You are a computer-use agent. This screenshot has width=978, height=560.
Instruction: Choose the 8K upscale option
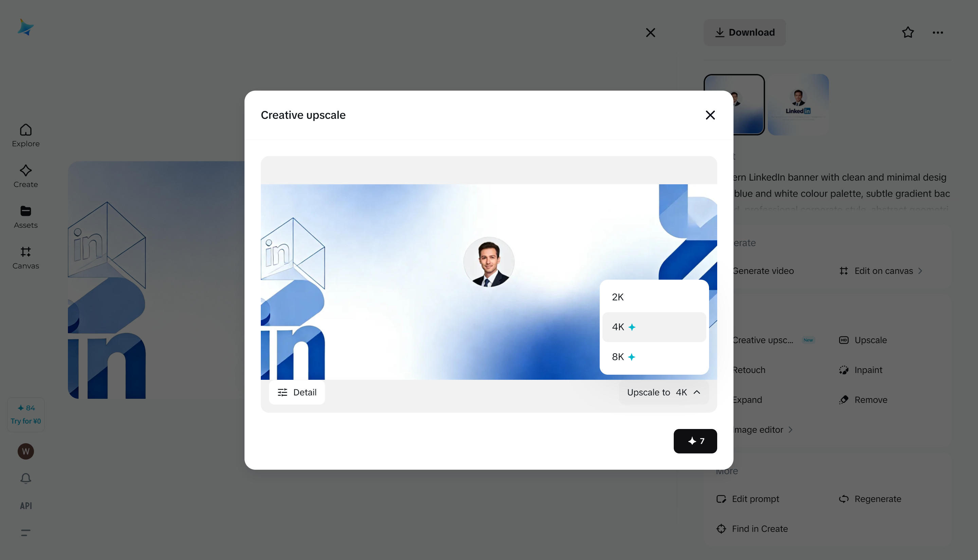[654, 357]
